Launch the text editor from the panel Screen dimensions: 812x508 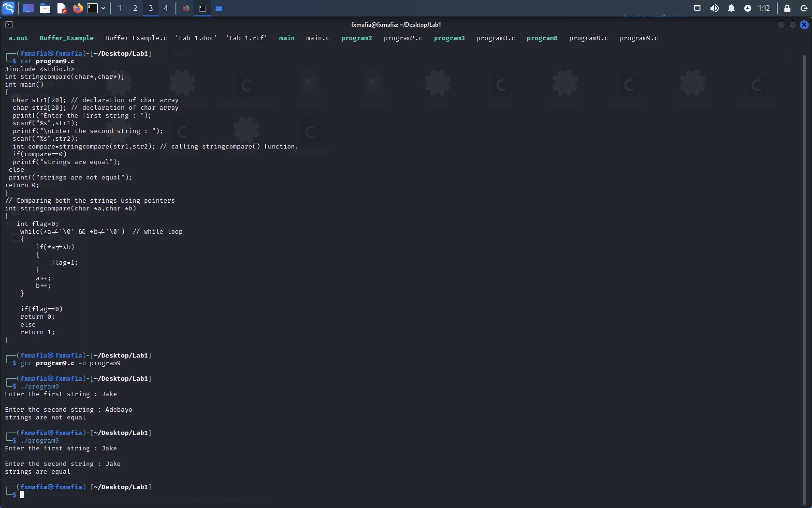[61, 8]
